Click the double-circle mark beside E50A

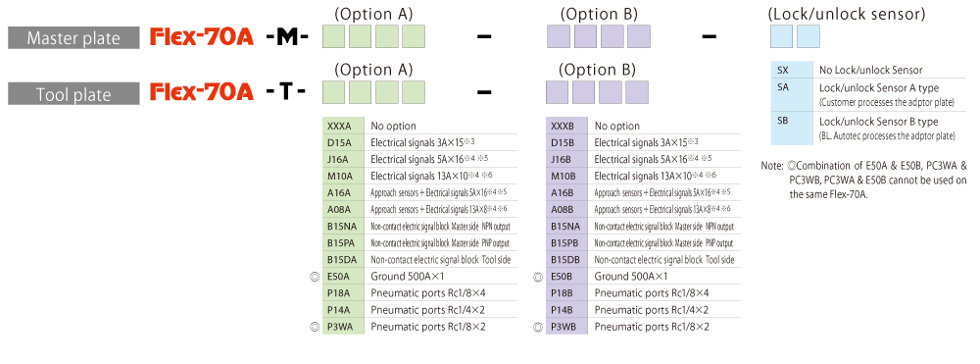point(315,276)
